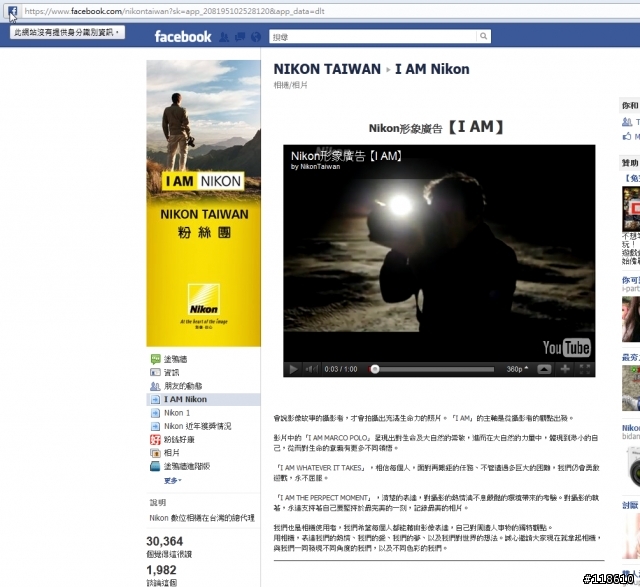Click the 說明 about heading
Image resolution: width=640 pixels, height=587 pixels.
pyautogui.click(x=158, y=503)
